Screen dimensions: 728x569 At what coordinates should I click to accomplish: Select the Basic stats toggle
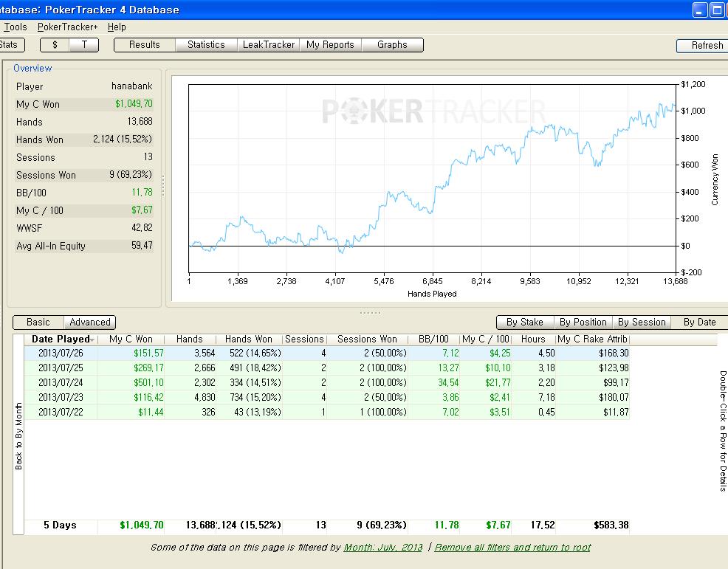click(38, 322)
